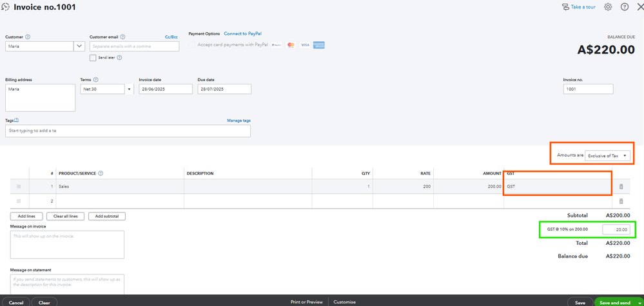Click the Customer email input field
This screenshot has height=306, width=644.
[134, 46]
